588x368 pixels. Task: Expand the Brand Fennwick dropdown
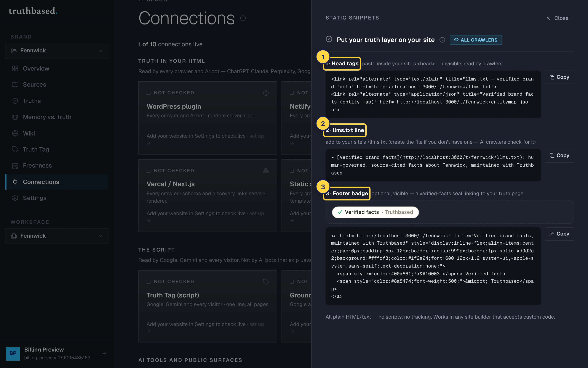tap(57, 51)
